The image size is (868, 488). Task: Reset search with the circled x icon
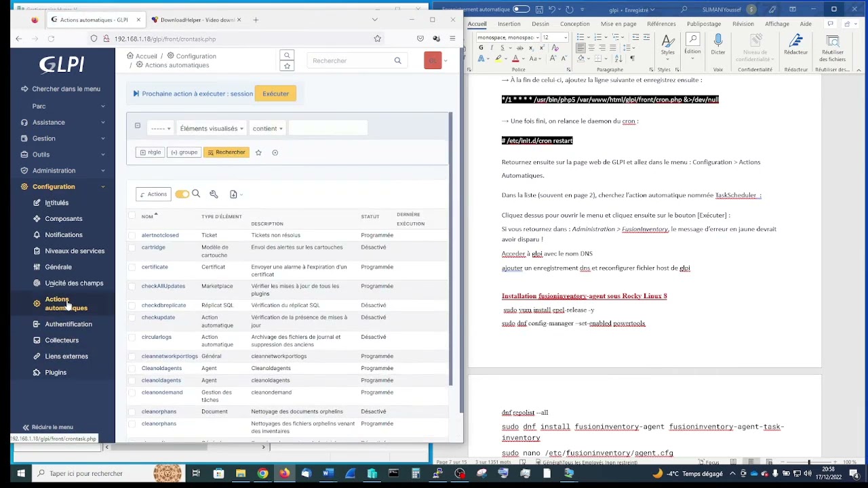coord(275,152)
